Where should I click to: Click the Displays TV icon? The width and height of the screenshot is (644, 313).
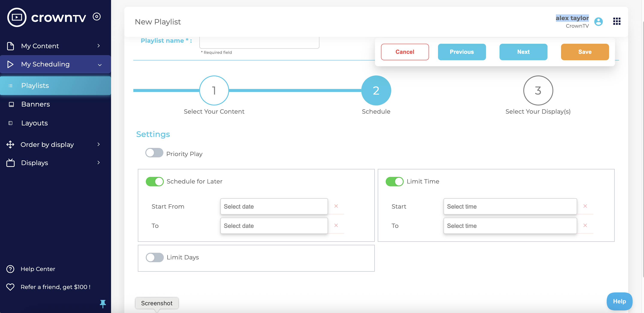[10, 163]
